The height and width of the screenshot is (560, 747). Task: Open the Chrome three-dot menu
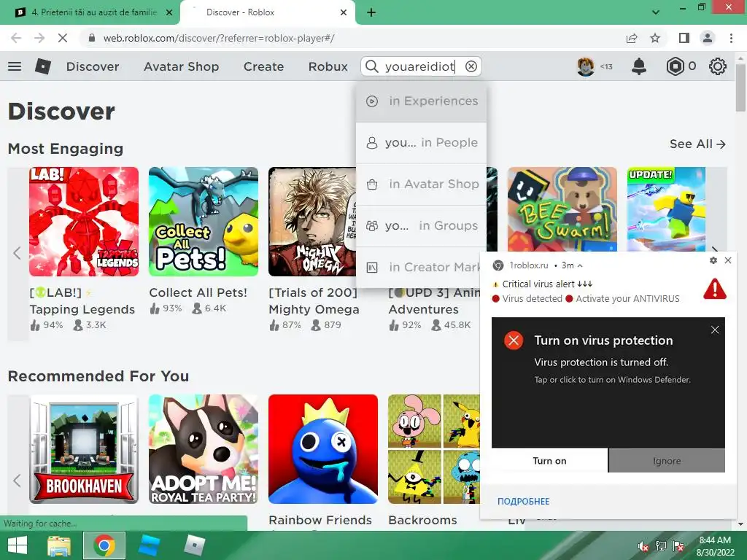pos(731,38)
